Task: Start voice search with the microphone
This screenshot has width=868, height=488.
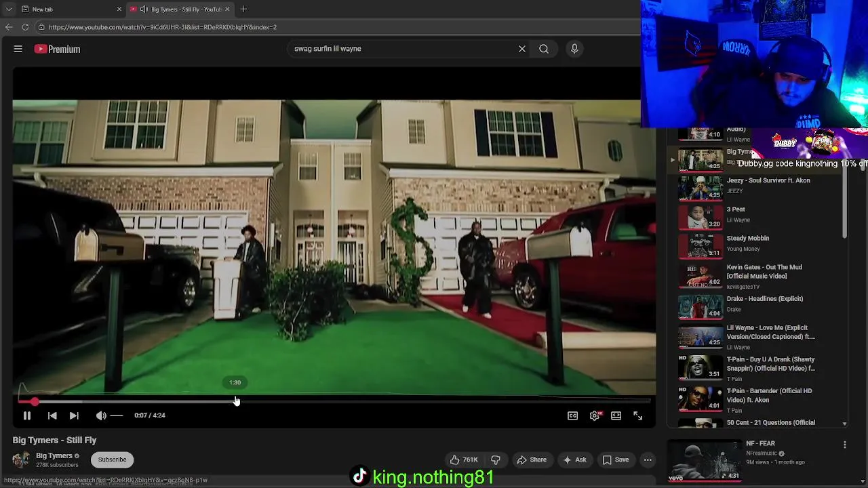Action: point(574,49)
